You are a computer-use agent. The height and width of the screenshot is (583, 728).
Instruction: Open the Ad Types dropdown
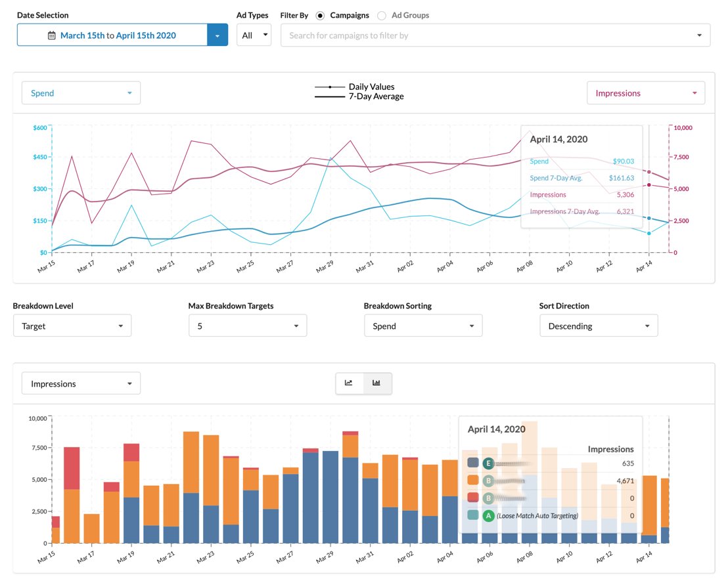pyautogui.click(x=254, y=35)
